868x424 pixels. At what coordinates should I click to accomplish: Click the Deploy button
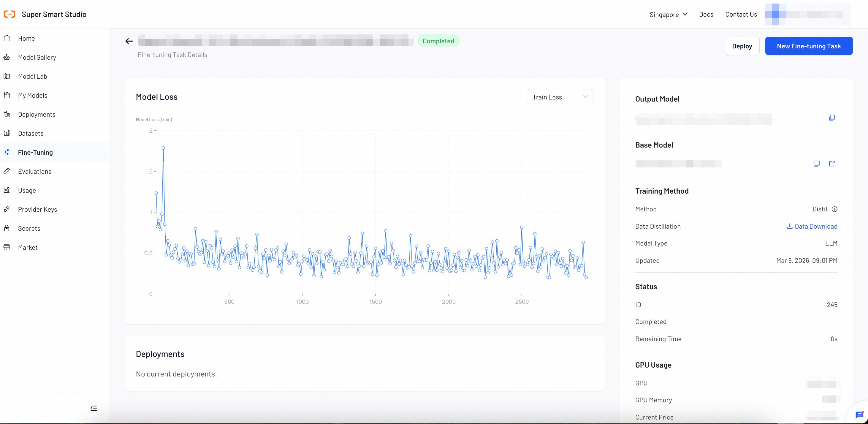pos(742,46)
